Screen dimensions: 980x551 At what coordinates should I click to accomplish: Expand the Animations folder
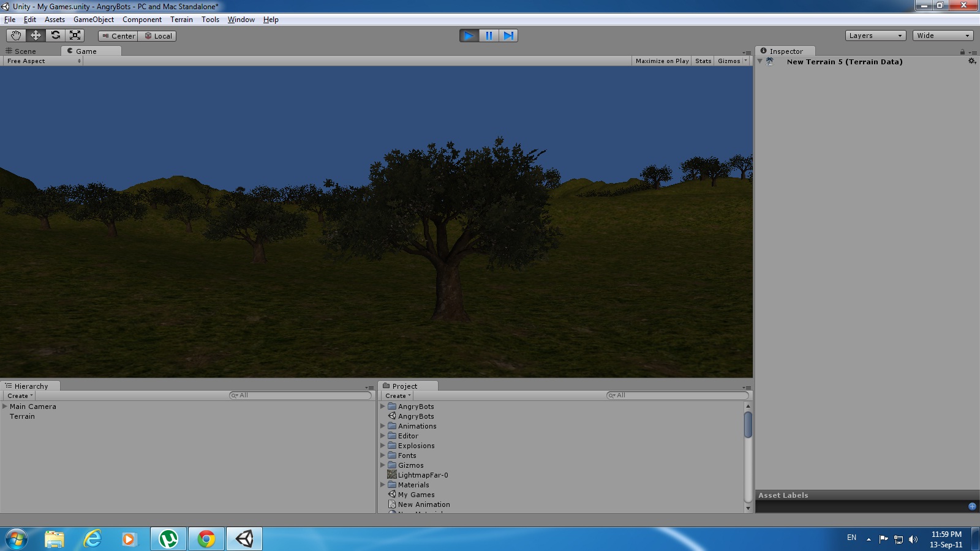[x=383, y=426]
